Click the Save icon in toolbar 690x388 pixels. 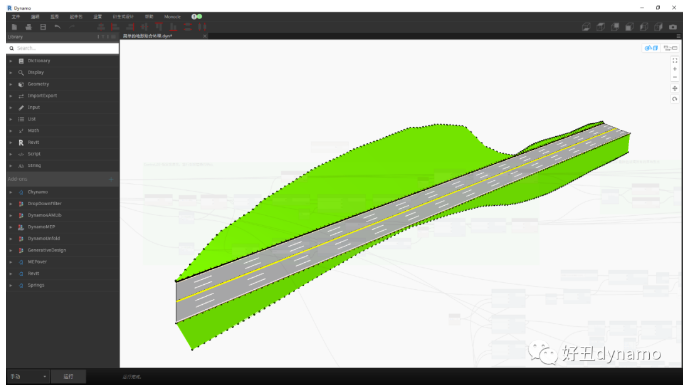coord(43,27)
